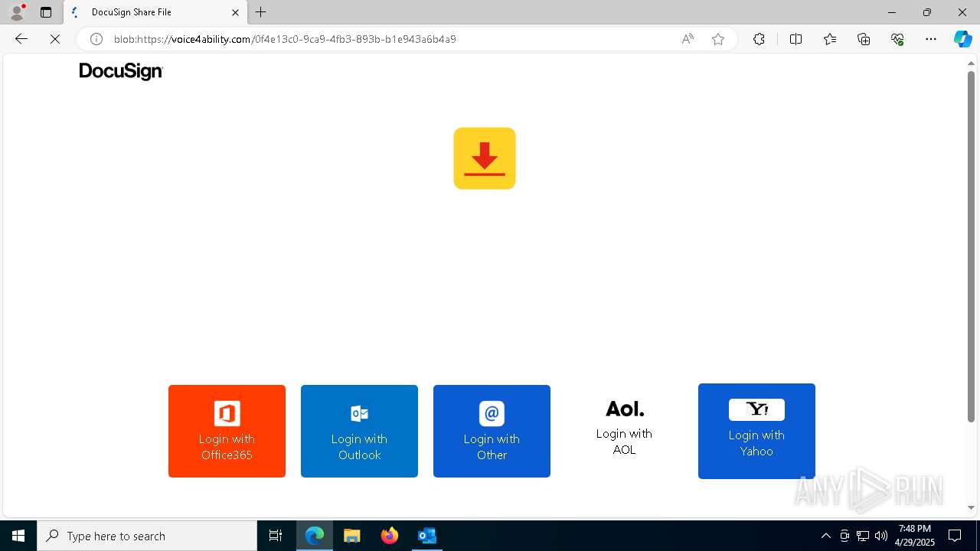Open the tab actions menu icon
This screenshot has width=980, height=551.
46,12
